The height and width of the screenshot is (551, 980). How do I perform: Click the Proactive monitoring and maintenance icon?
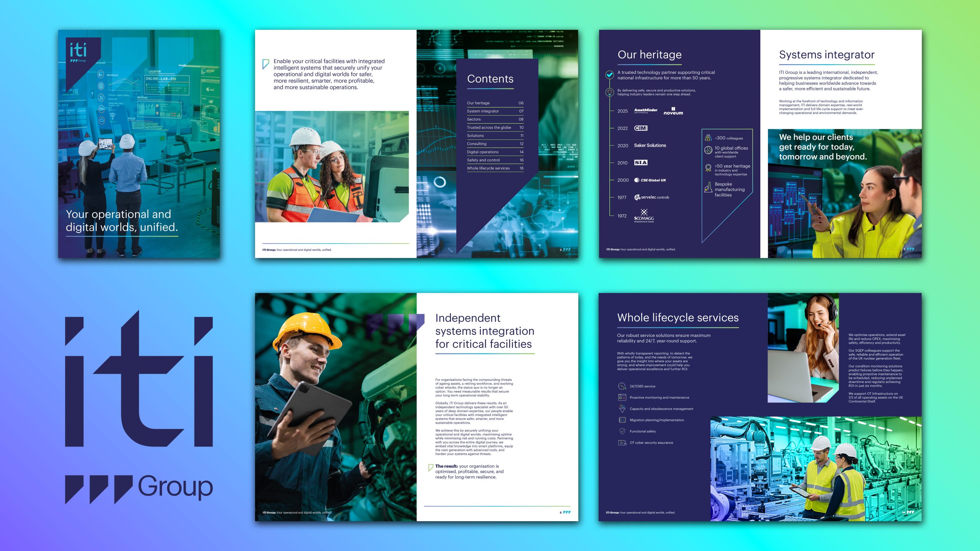coord(622,398)
